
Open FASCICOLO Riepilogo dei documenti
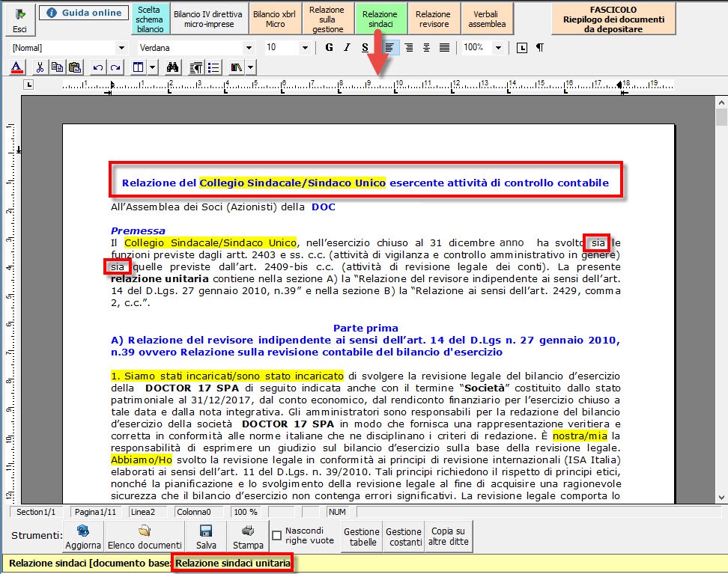[613, 19]
